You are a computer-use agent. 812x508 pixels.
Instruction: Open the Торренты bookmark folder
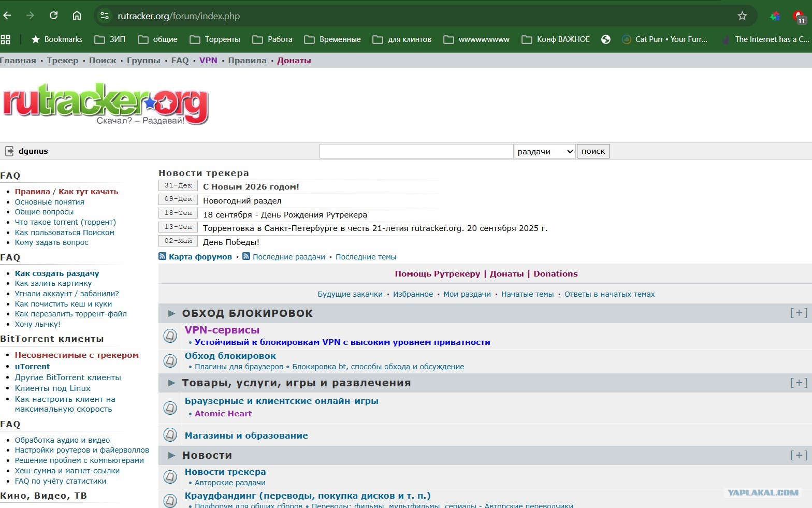point(215,39)
